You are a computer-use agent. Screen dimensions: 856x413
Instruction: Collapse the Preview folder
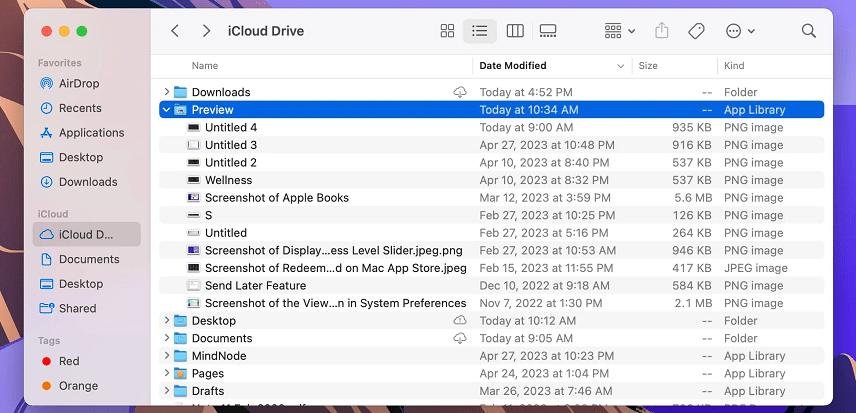(167, 110)
